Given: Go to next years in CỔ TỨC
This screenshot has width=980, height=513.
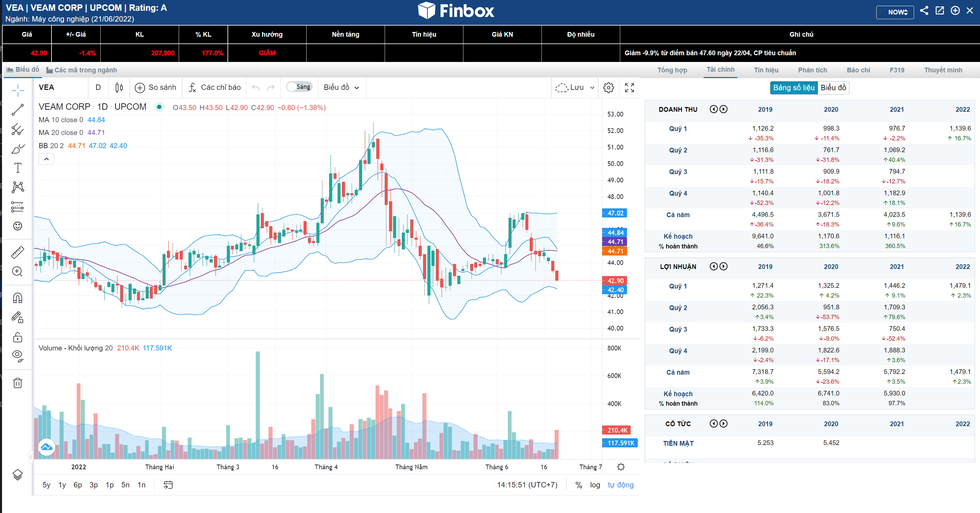Looking at the screenshot, I should [x=724, y=423].
